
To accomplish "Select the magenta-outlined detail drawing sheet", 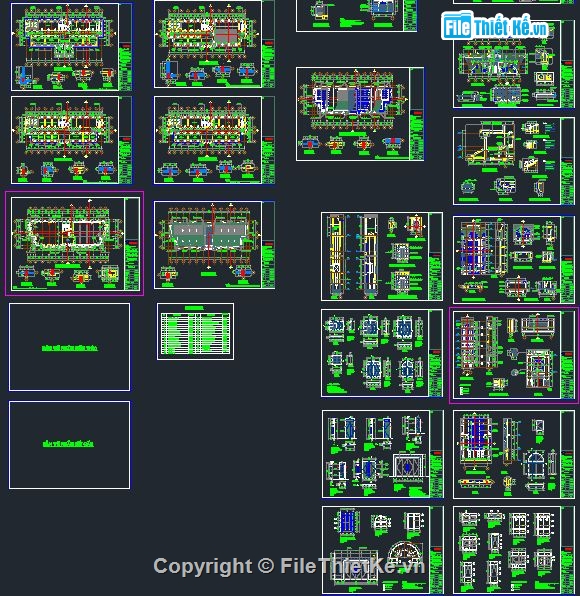I will 514,355.
